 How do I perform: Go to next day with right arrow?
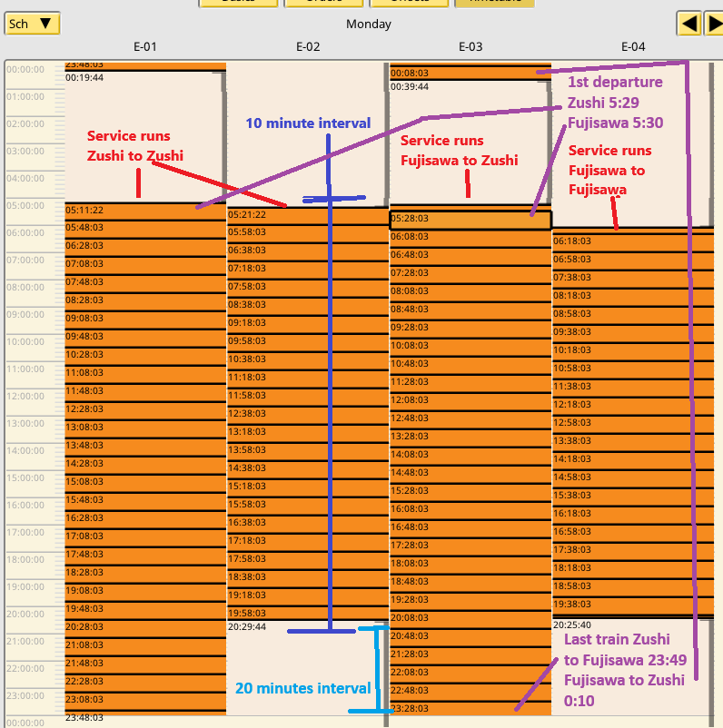pyautogui.click(x=714, y=24)
